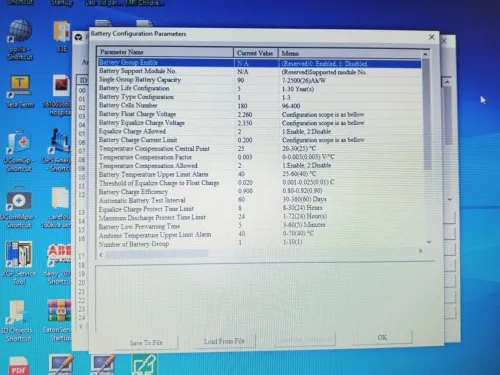Select the Battery Charge Current Limit row
Viewport: 500px width, 375px height.
pyautogui.click(x=260, y=140)
